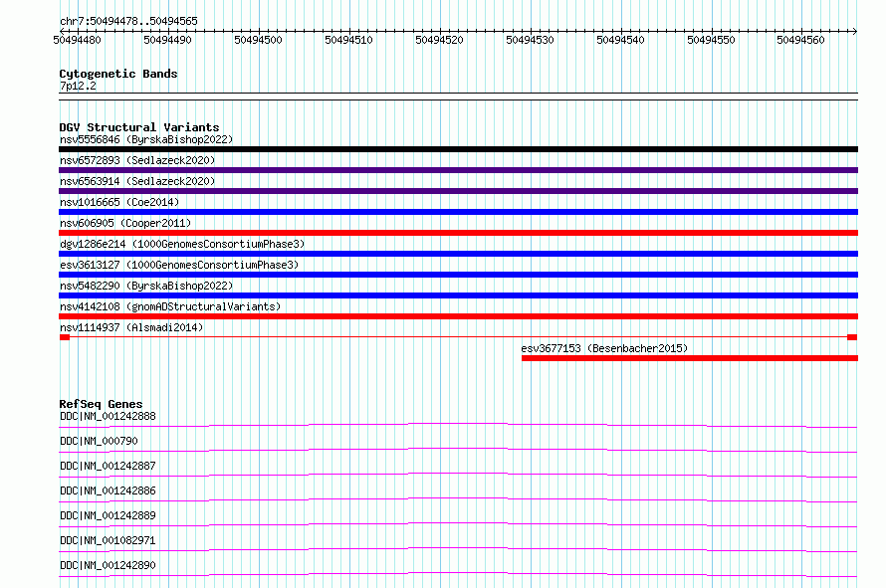Select the purple nsv6563914 variant bar
This screenshot has width=886, height=588.
pos(458,191)
